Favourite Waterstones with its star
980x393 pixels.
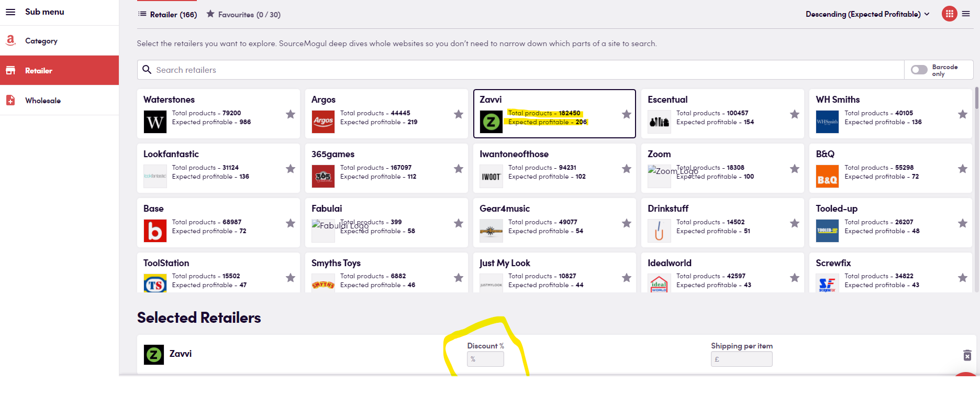(291, 114)
